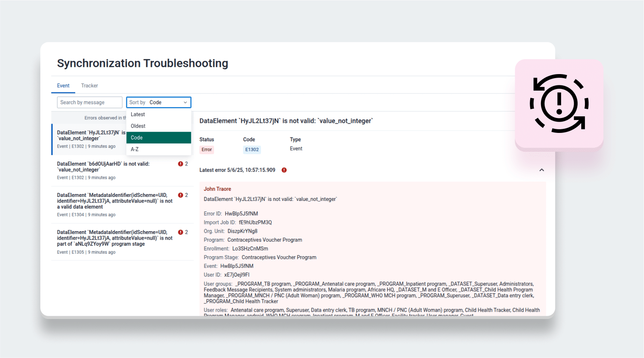644x358 pixels.
Task: Select the Event tab
Action: click(63, 86)
